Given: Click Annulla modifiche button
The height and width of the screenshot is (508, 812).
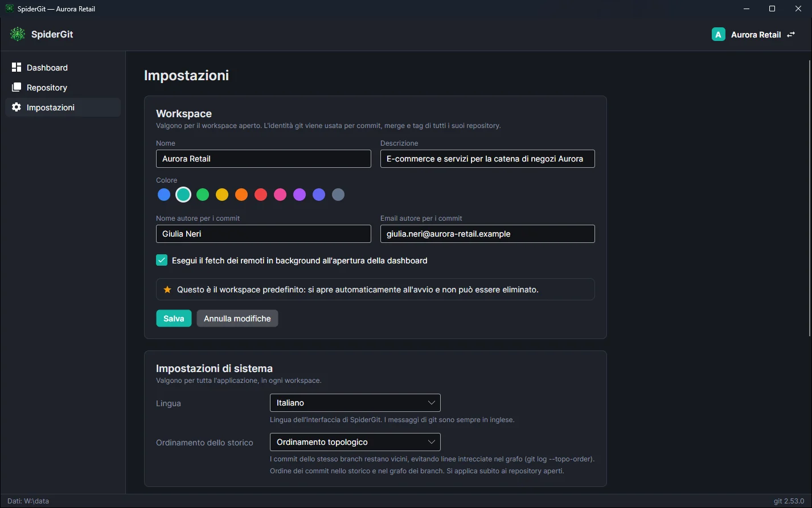Looking at the screenshot, I should point(237,319).
